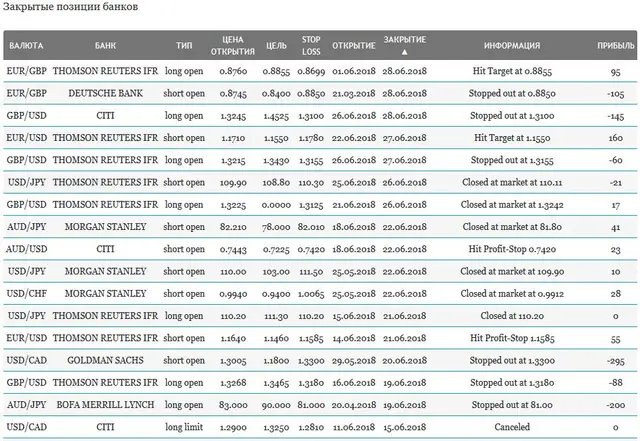Select 'Hit Target at 0.8855' info cell
This screenshot has width=640, height=441.
[x=512, y=71]
